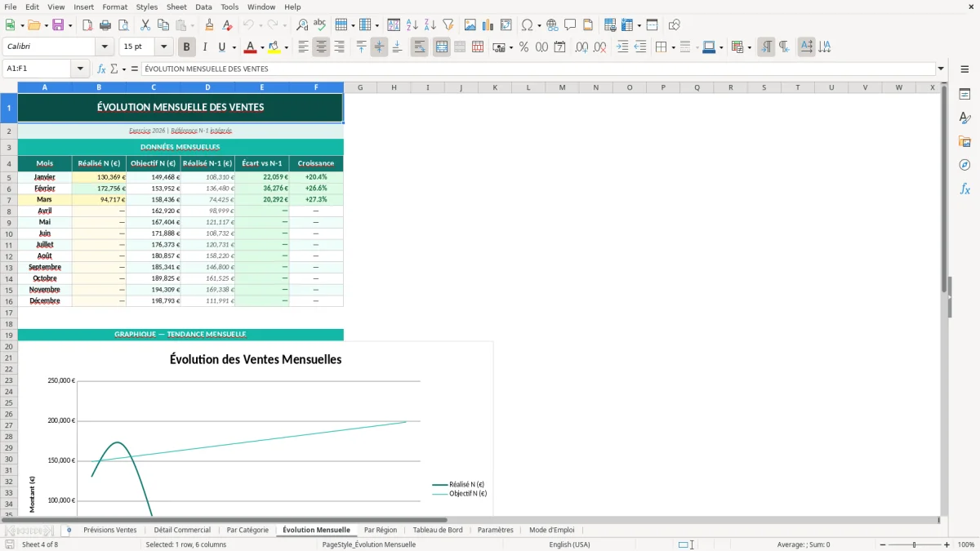This screenshot has height=551, width=980.
Task: Insert chart using chart icon
Action: point(488,25)
